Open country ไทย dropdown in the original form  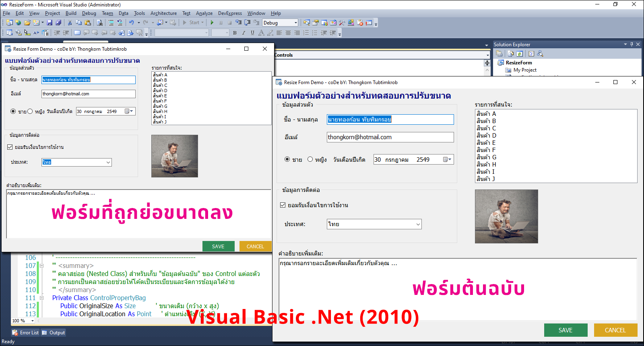418,224
